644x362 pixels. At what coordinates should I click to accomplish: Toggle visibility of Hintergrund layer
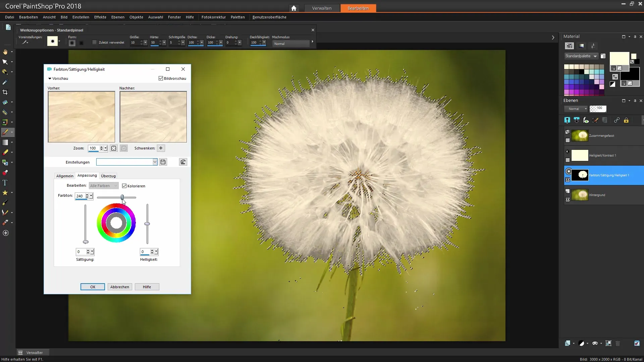[x=568, y=200]
